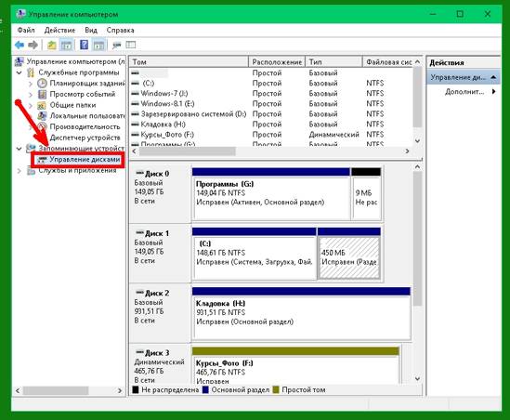Select Диспетчер устройств in the tree

tap(85, 138)
